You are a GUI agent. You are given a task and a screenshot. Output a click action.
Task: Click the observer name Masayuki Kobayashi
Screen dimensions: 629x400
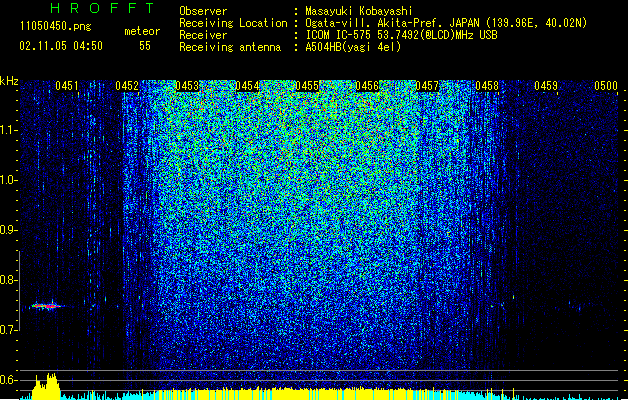click(x=359, y=11)
